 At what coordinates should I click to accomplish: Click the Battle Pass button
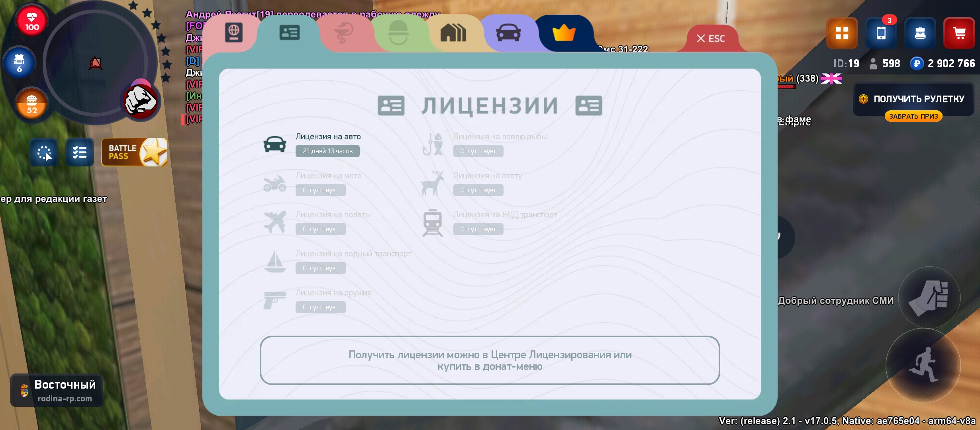134,152
